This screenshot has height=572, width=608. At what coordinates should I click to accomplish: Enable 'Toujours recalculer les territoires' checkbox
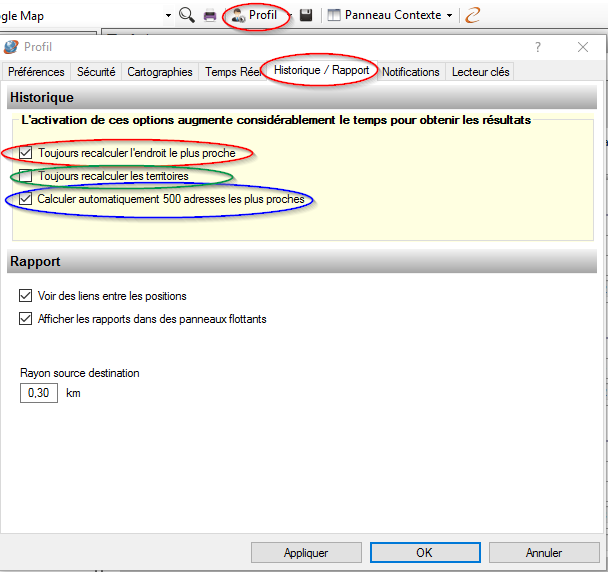click(x=26, y=176)
